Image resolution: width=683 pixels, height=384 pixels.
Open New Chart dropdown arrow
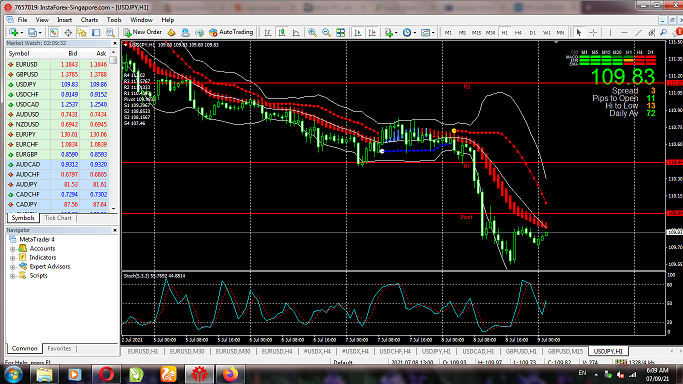tap(22, 33)
